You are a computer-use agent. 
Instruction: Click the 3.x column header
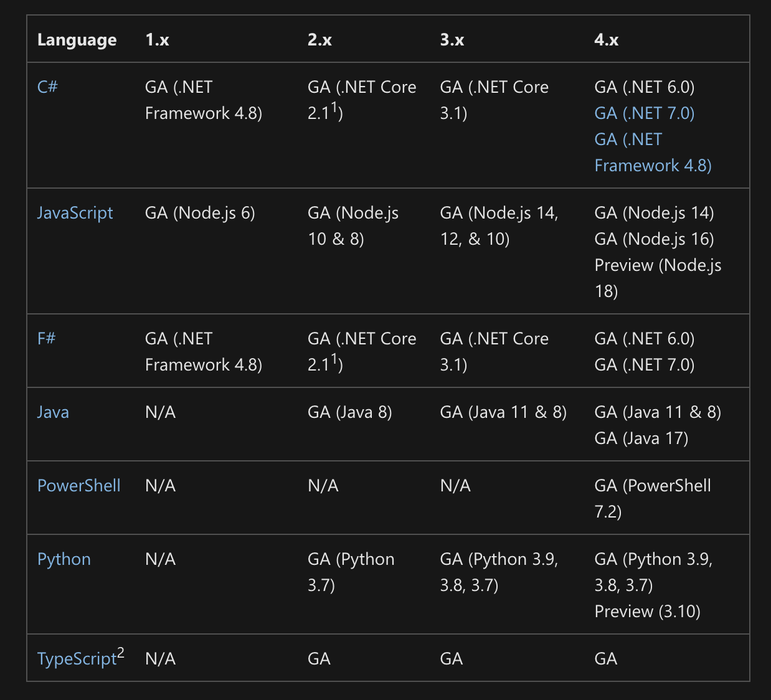tap(452, 40)
